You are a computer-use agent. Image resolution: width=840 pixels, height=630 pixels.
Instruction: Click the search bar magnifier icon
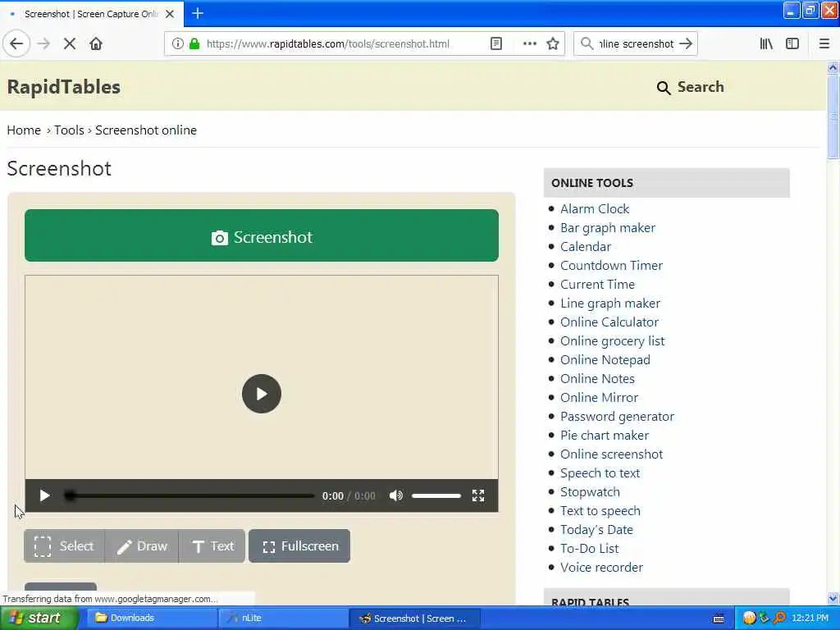[587, 43]
